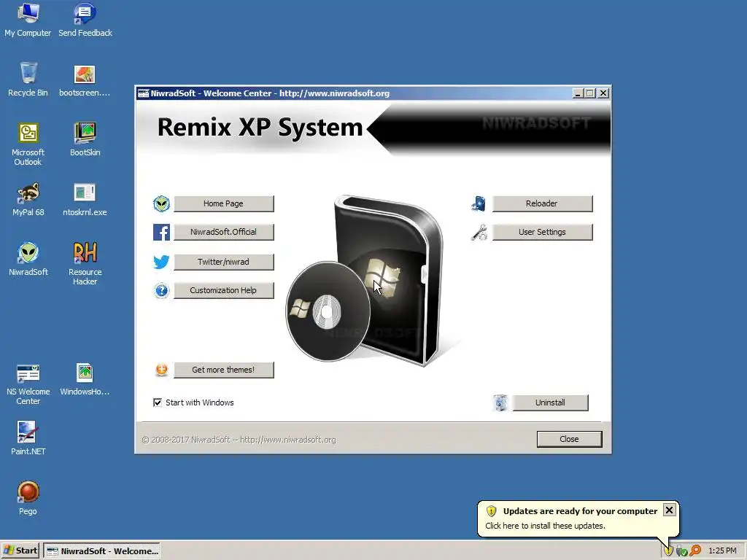
Task: Click the Twitter bird icon
Action: pos(161,262)
